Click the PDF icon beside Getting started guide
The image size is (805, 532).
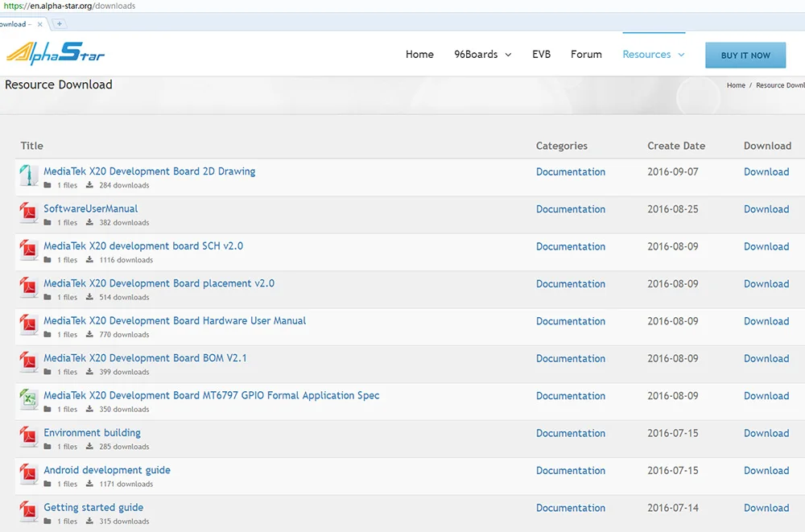tap(29, 512)
